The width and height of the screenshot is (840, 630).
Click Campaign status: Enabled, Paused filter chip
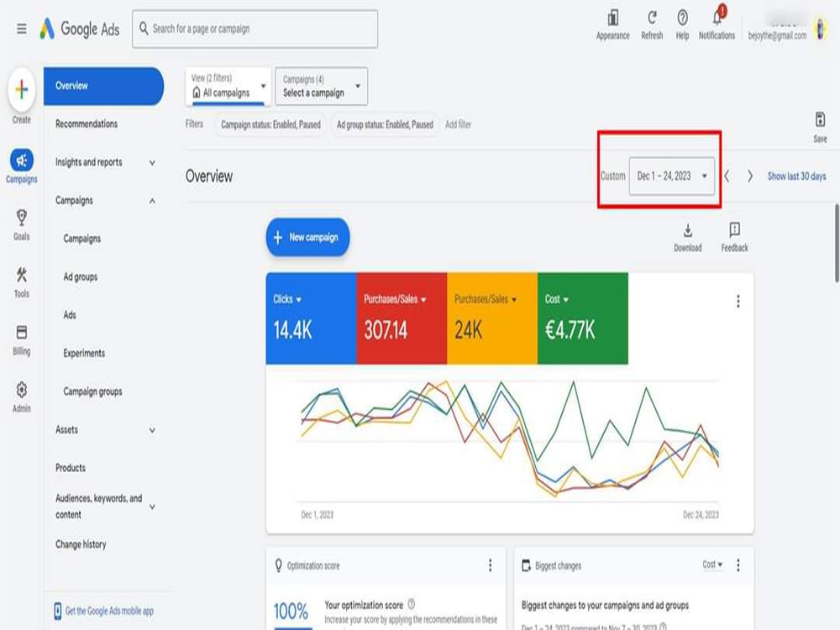(270, 125)
